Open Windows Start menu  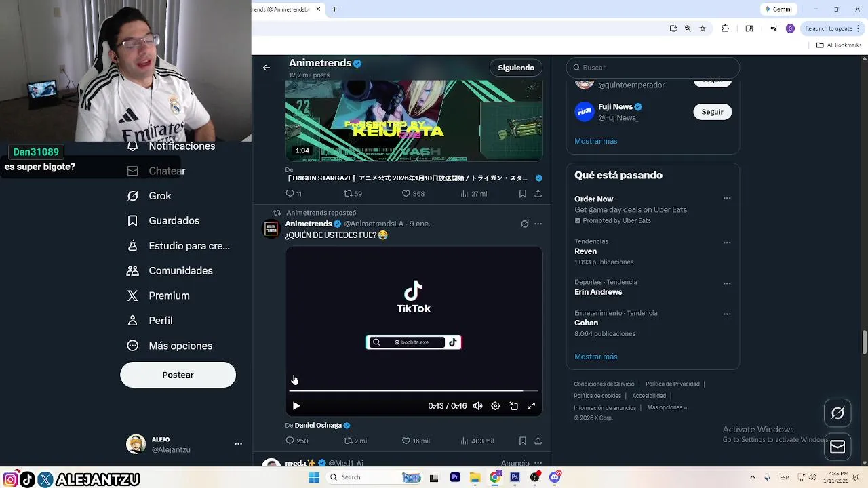314,477
